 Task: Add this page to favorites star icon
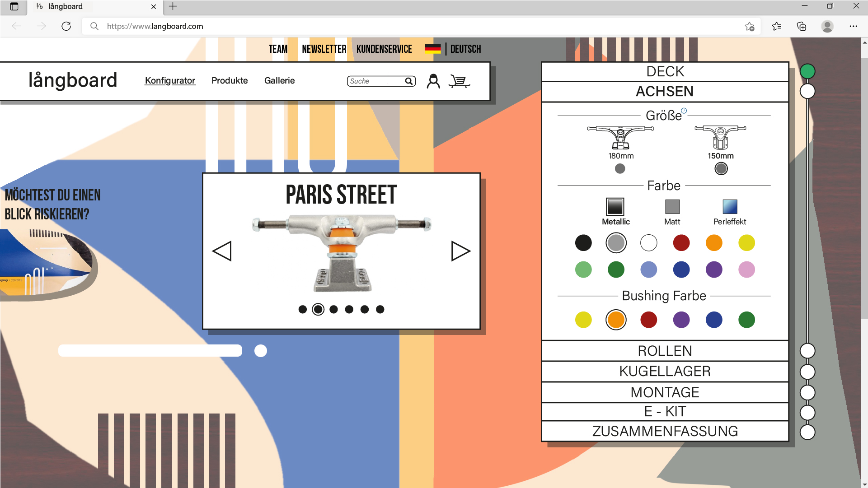[750, 26]
